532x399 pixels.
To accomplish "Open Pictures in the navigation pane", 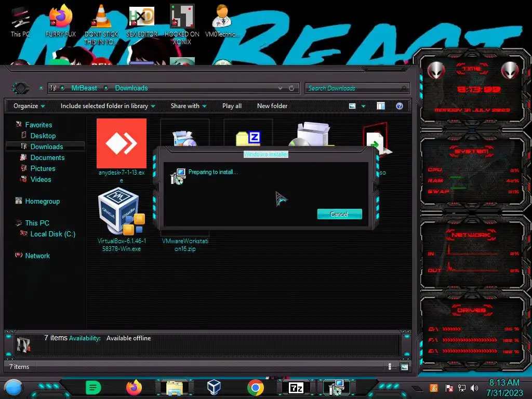I will click(43, 168).
